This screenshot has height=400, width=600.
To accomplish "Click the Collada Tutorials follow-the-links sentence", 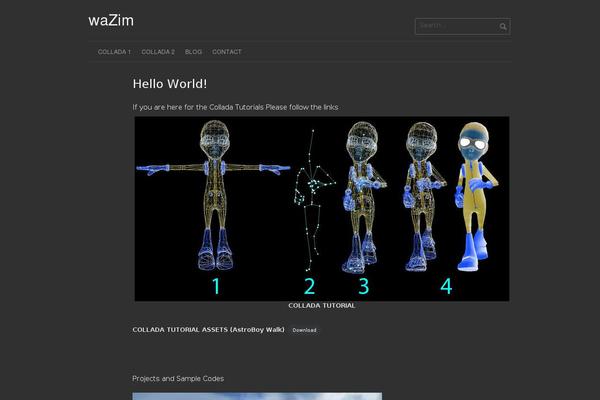I will tap(235, 107).
